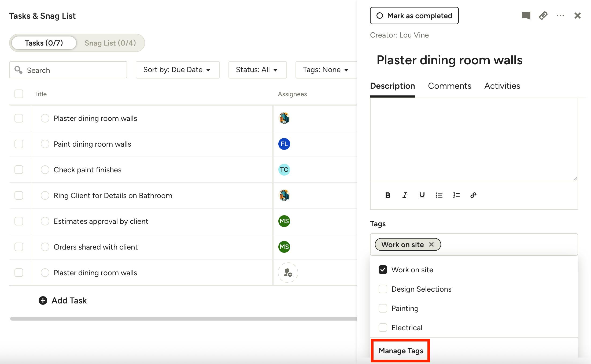Uncheck the Work on site tag
Screen dimensions: 591x364
coord(383,270)
